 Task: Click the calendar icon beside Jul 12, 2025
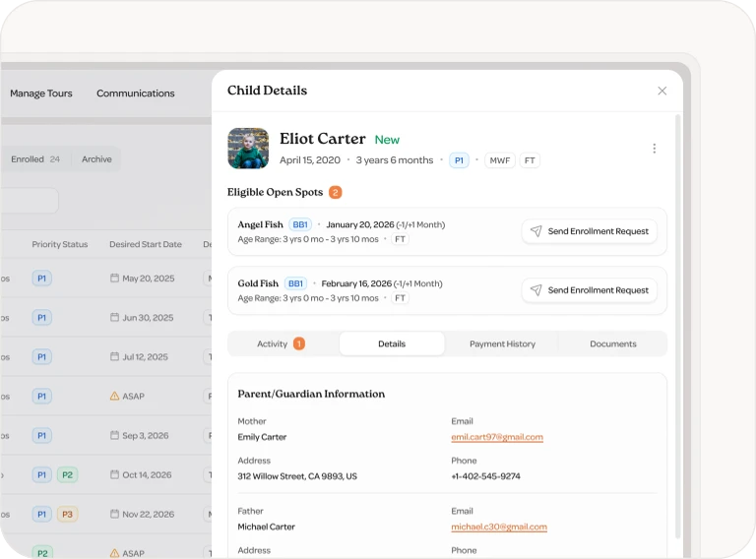tap(114, 356)
